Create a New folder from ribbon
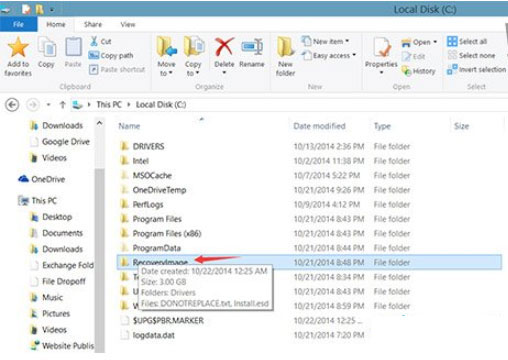 [x=285, y=57]
